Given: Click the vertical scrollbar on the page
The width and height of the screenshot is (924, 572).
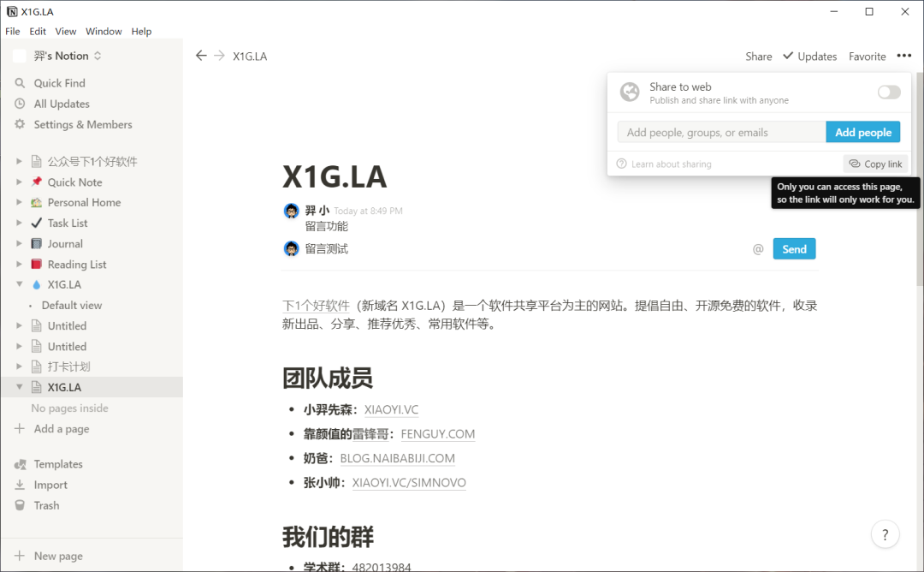Looking at the screenshot, I should (918, 177).
